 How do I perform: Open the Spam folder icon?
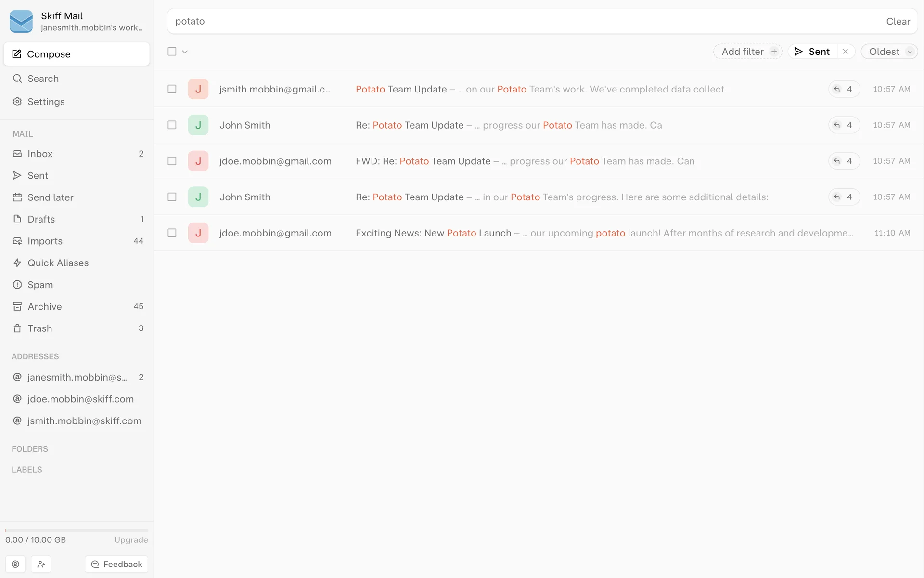[x=17, y=285]
